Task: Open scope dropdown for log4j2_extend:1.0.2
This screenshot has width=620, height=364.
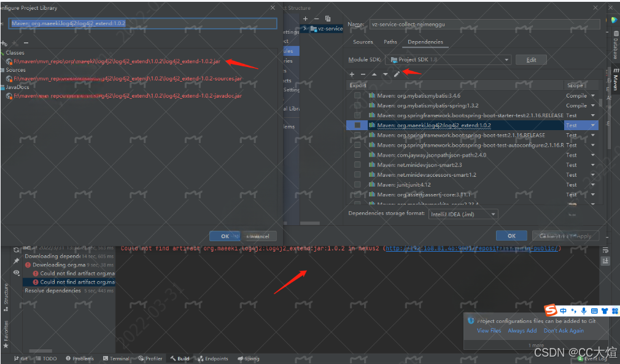Action: 593,125
